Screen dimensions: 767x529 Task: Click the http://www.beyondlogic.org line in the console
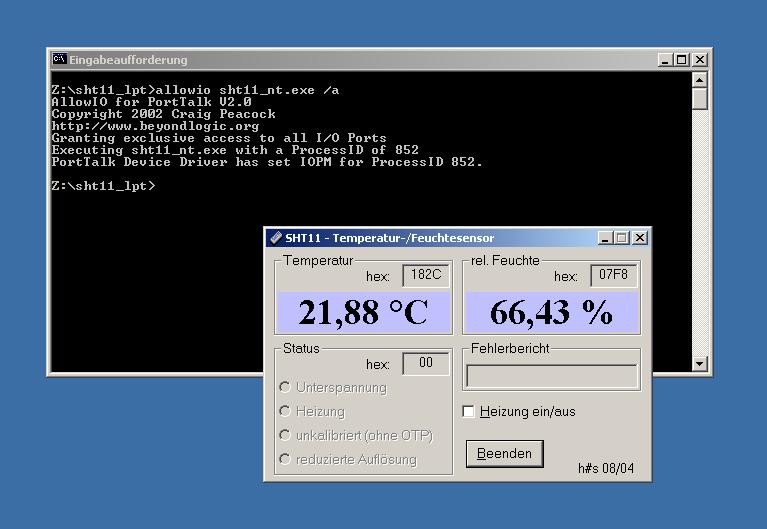point(155,126)
